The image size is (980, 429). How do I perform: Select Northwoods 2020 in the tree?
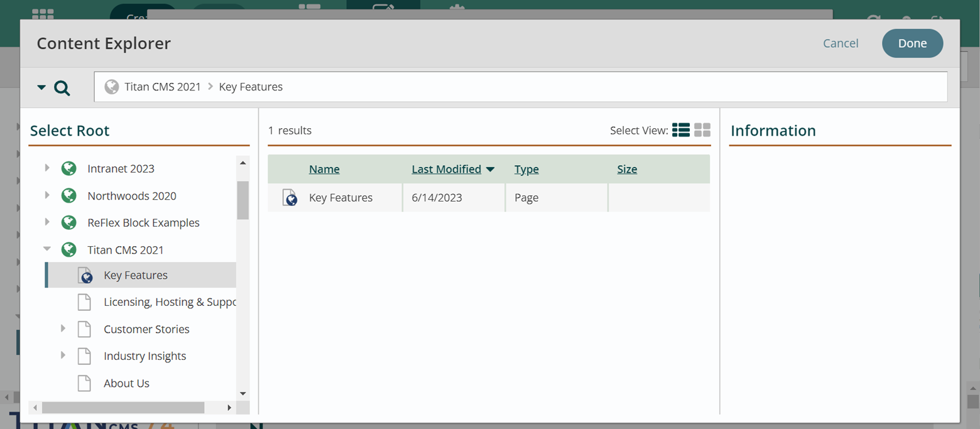click(x=132, y=195)
